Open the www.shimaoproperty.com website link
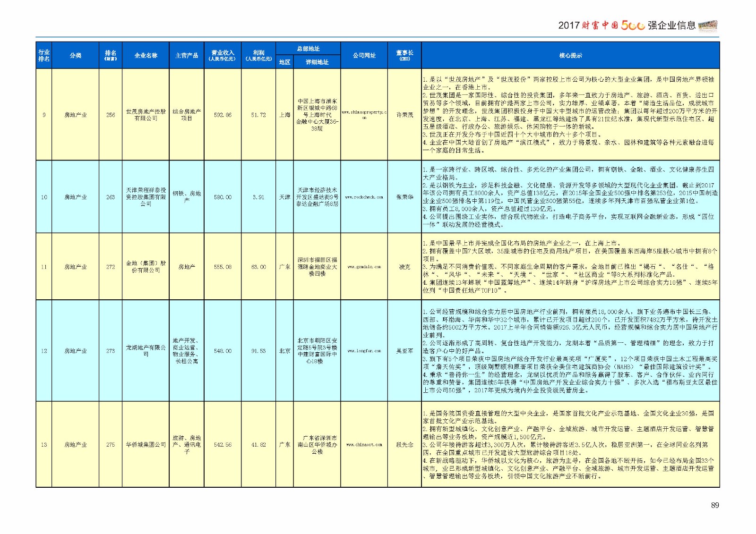756x534 pixels. point(364,115)
